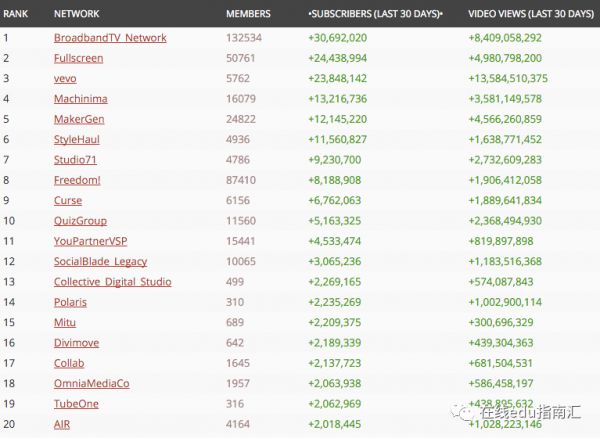600x438 pixels.
Task: Click the Rank column header
Action: 16,14
